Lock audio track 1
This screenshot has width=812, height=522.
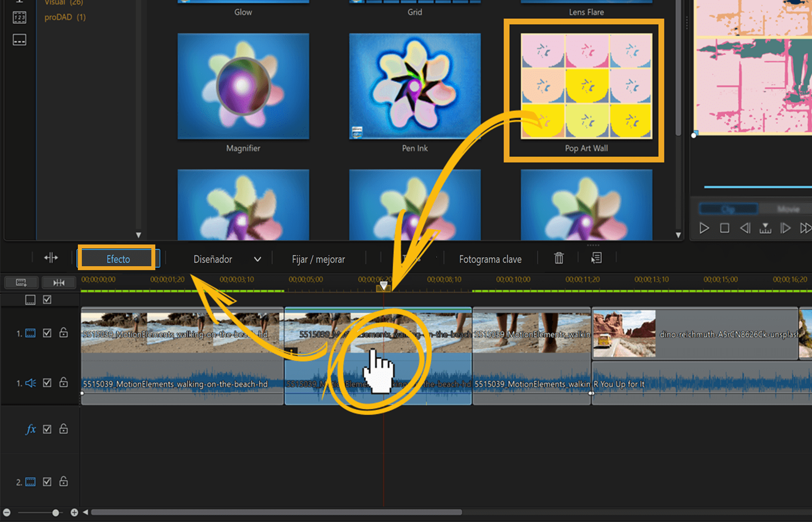(x=64, y=383)
